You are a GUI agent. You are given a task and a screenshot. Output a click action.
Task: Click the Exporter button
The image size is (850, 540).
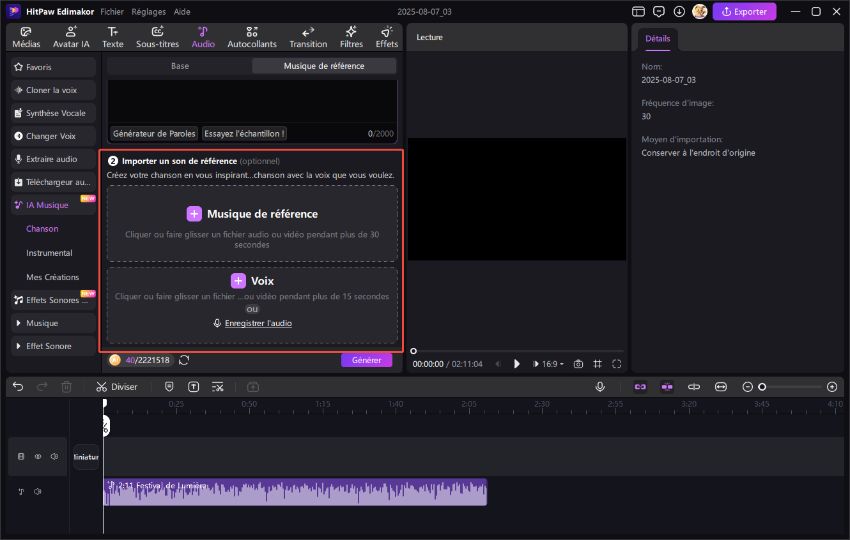point(744,11)
